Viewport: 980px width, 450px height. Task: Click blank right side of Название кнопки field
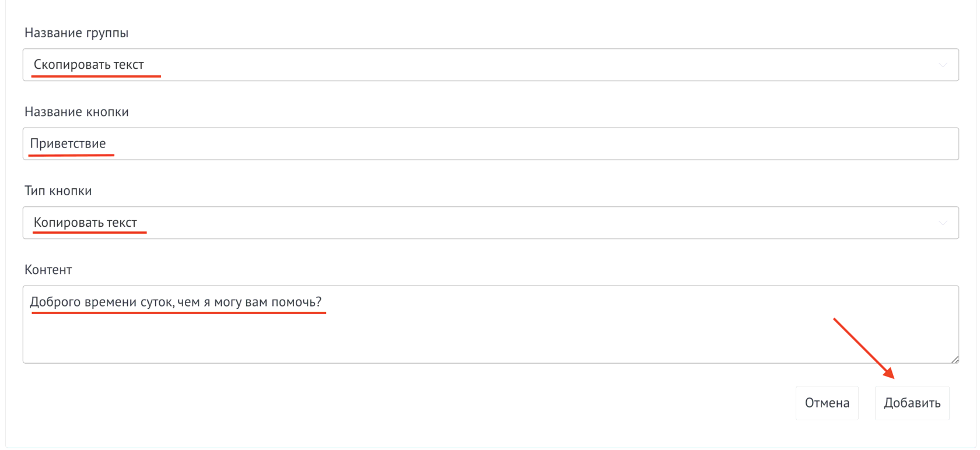(700, 144)
